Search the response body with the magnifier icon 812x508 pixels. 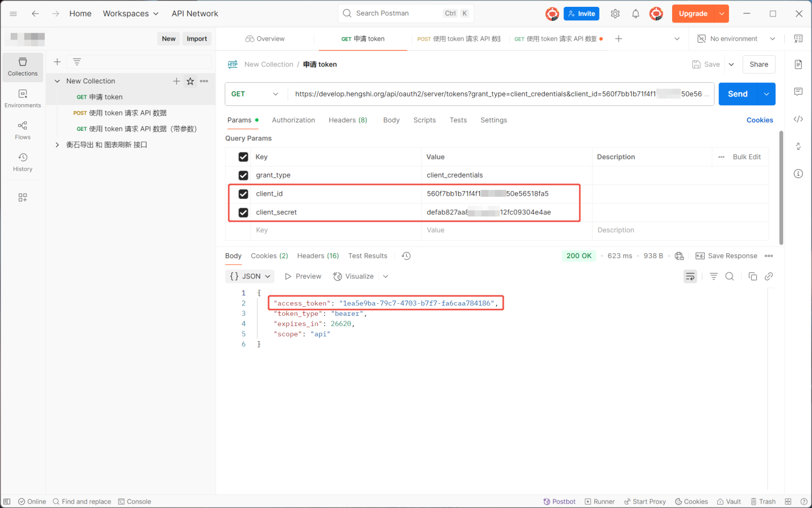coord(730,276)
